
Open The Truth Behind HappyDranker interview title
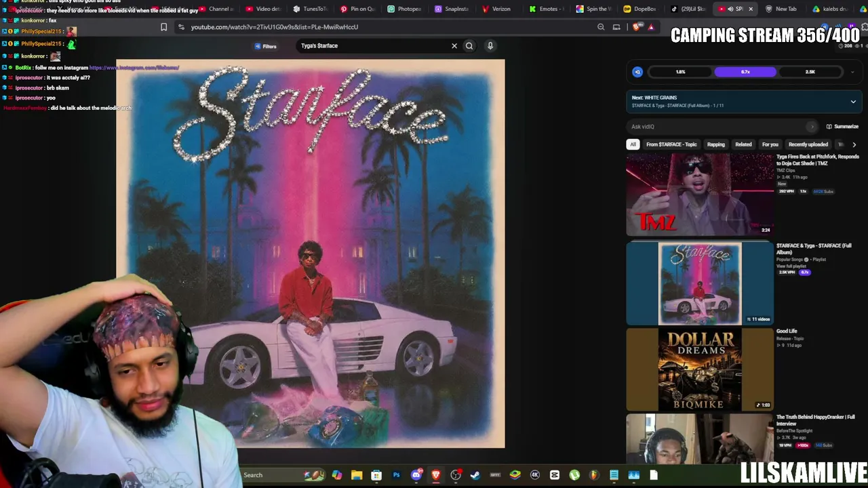point(816,420)
